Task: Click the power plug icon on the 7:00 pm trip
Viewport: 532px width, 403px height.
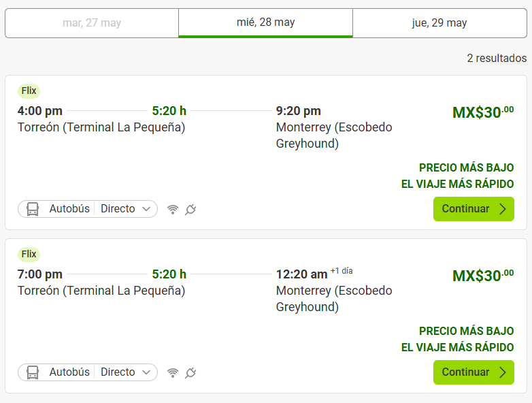Action: (190, 373)
